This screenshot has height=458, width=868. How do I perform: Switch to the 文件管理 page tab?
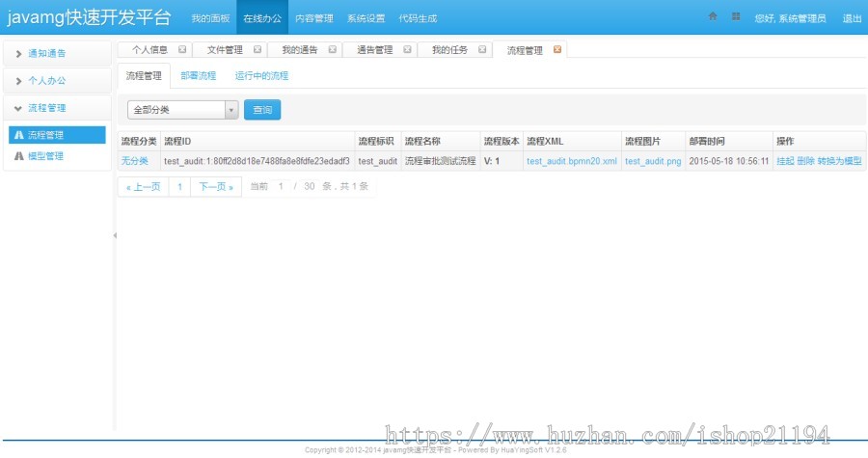click(225, 50)
